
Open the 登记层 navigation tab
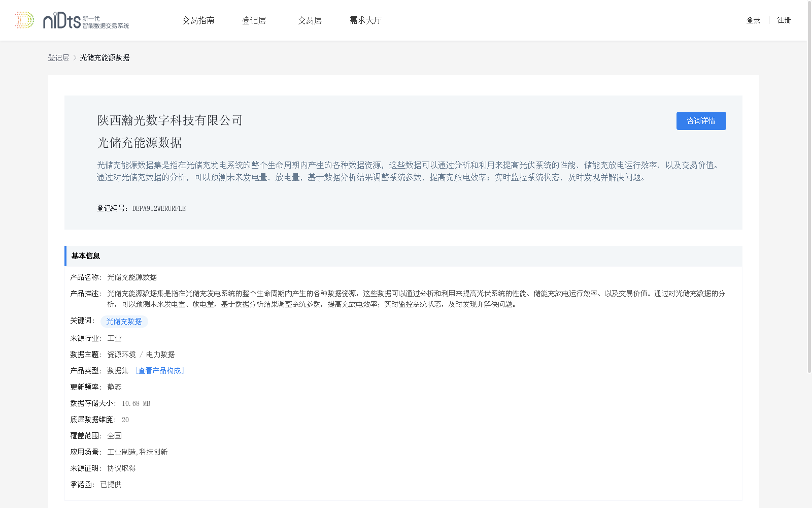[x=254, y=20]
